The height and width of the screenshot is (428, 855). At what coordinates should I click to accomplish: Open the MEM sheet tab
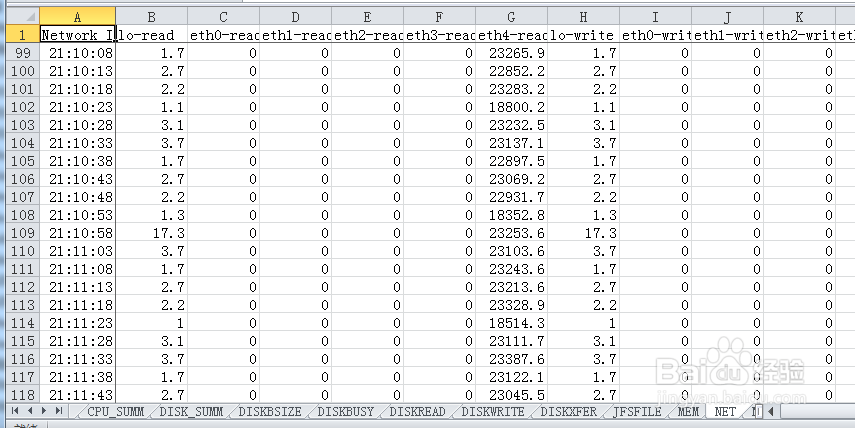point(688,412)
